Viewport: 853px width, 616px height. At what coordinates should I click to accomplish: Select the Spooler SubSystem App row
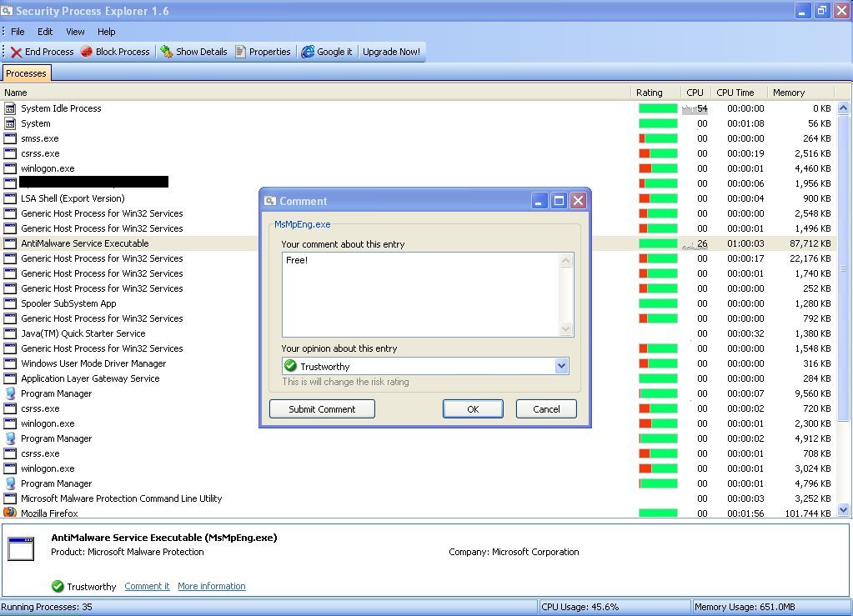tap(419, 303)
